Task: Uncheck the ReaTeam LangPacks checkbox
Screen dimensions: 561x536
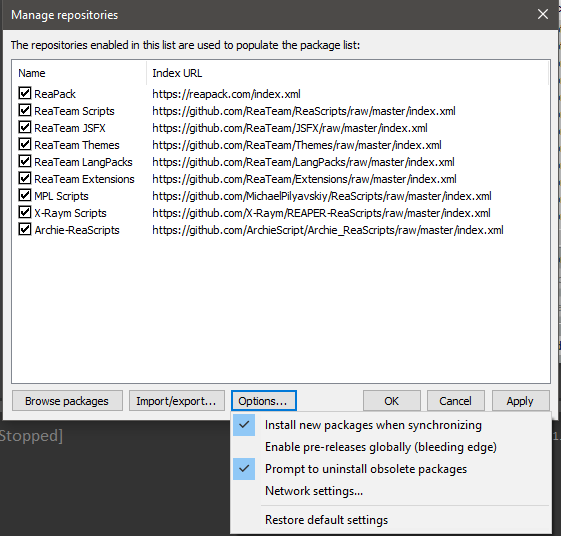Action: [25, 161]
